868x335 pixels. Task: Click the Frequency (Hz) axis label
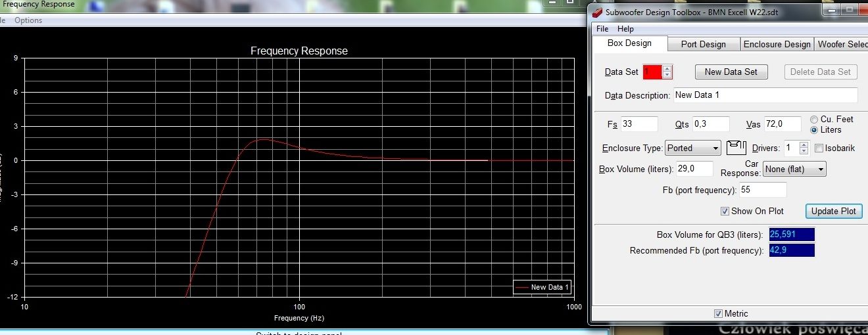tap(299, 318)
